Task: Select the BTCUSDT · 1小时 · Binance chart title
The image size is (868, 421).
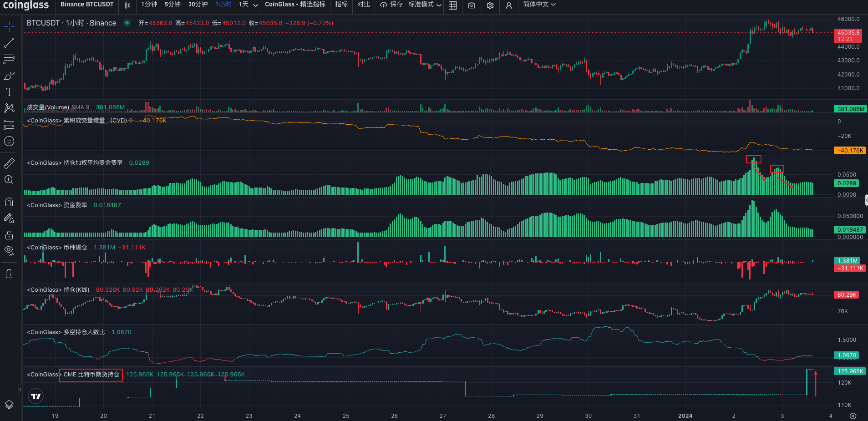Action: click(x=71, y=23)
